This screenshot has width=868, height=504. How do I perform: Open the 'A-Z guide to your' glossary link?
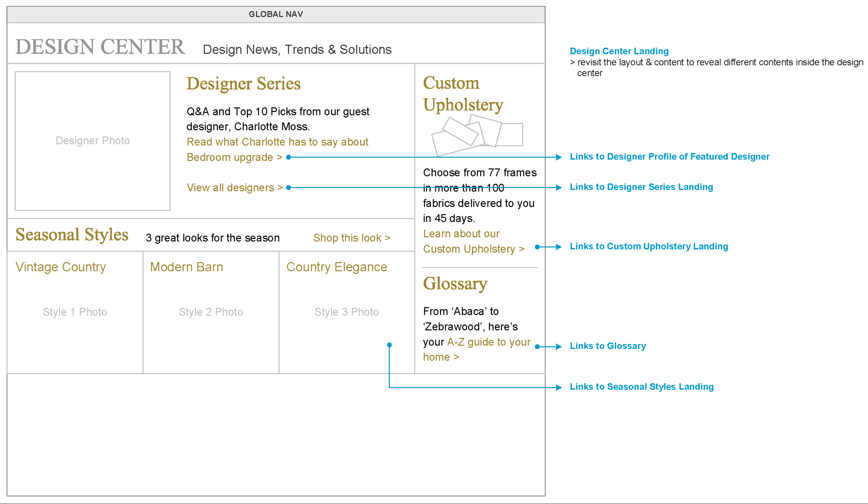pyautogui.click(x=488, y=342)
